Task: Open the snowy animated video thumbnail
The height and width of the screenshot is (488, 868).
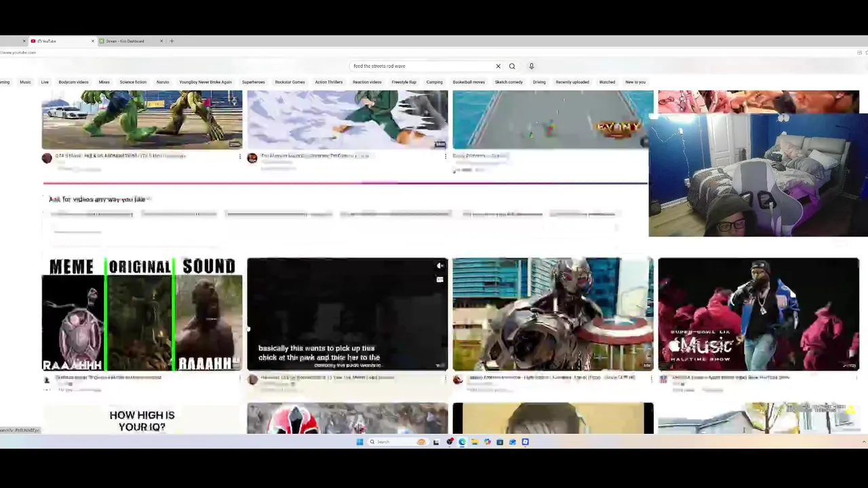Action: pyautogui.click(x=347, y=120)
